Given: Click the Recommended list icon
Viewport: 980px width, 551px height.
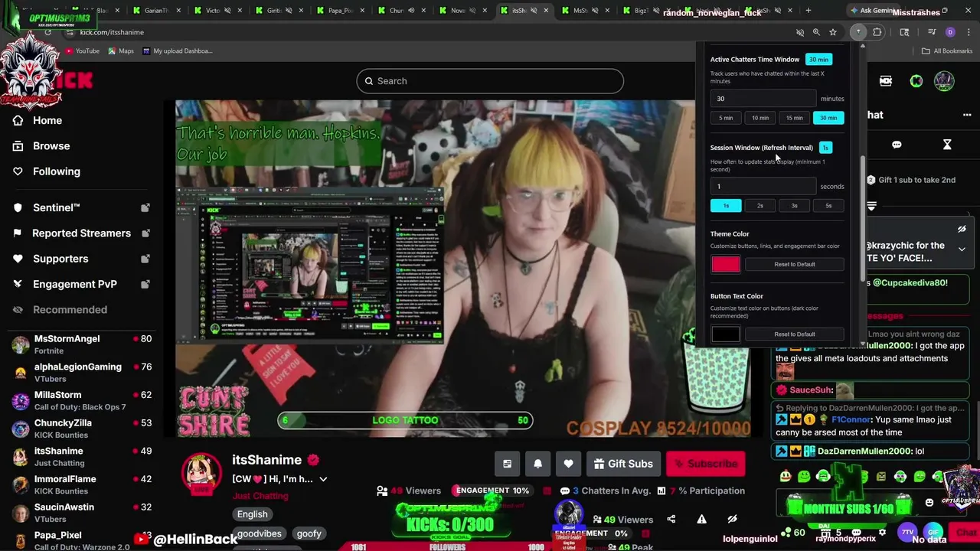Looking at the screenshot, I should tap(18, 309).
